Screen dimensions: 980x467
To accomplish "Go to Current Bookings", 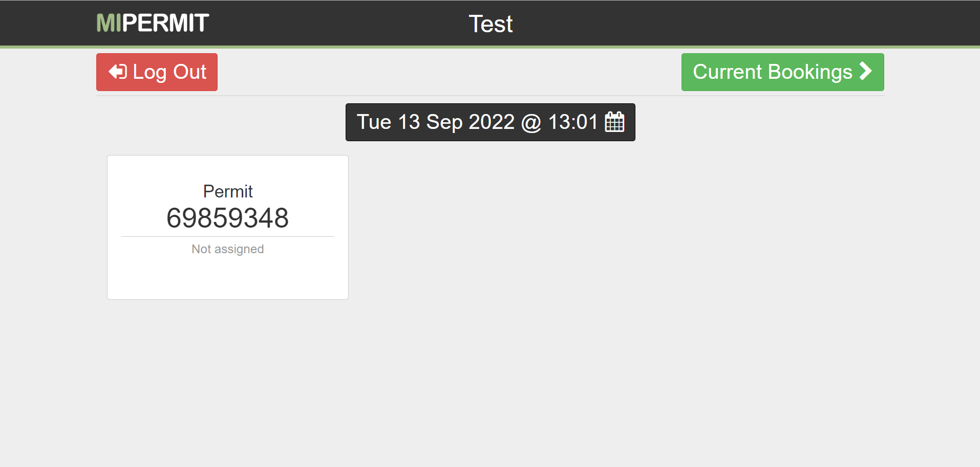I will coord(772,72).
